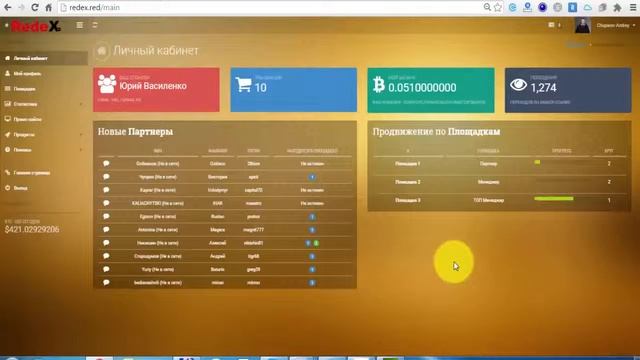Click the people group icon on red card
Image resolution: width=640 pixels, height=360 pixels.
[x=107, y=84]
